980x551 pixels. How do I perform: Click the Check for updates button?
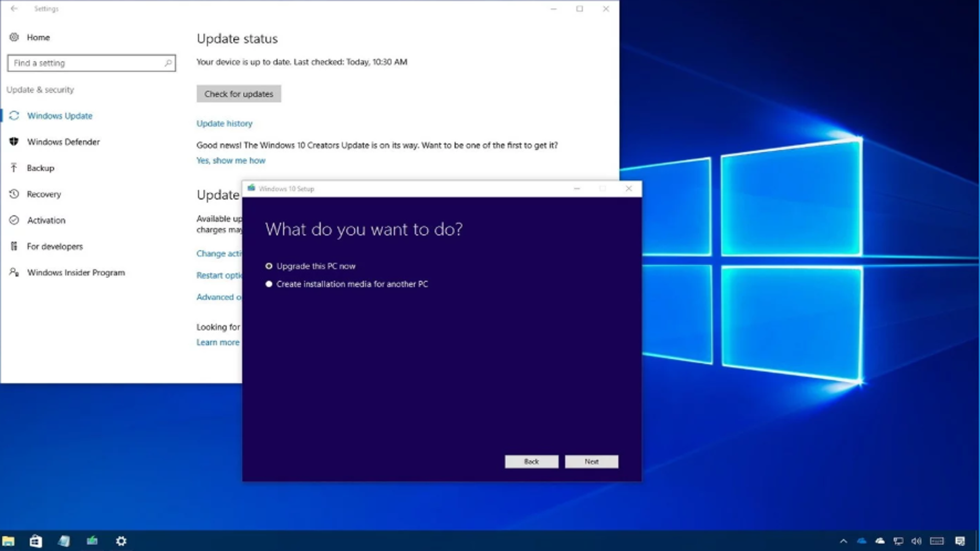pos(238,93)
